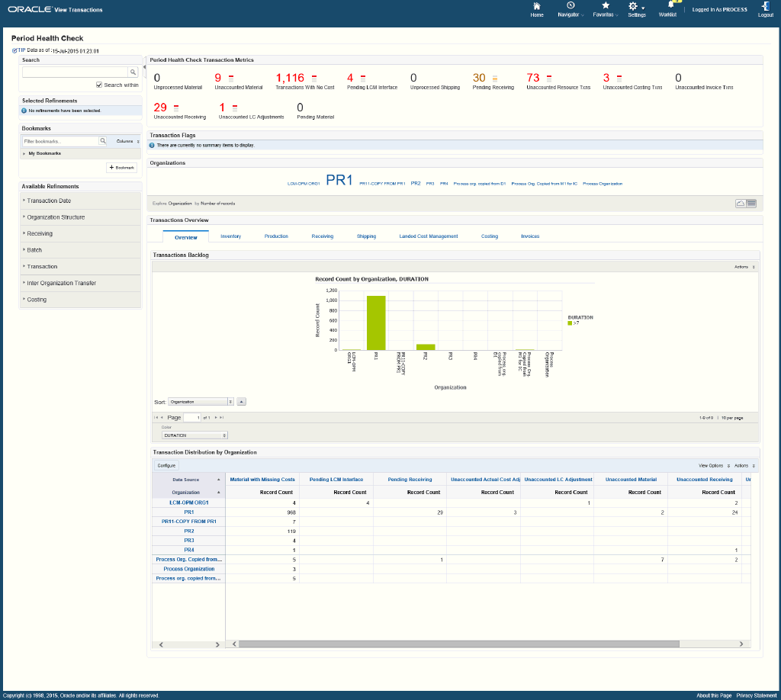Open LCM-OPM ORG1 row link
The image size is (781, 700).
[189, 503]
